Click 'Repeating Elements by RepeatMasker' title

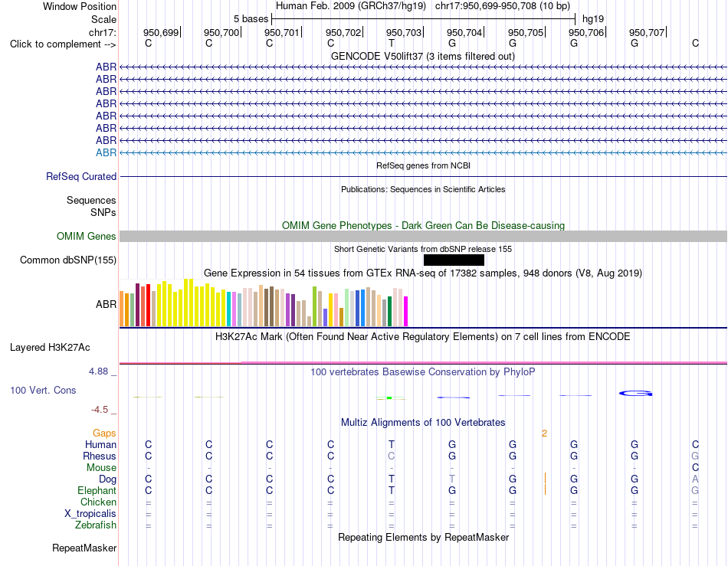click(423, 537)
